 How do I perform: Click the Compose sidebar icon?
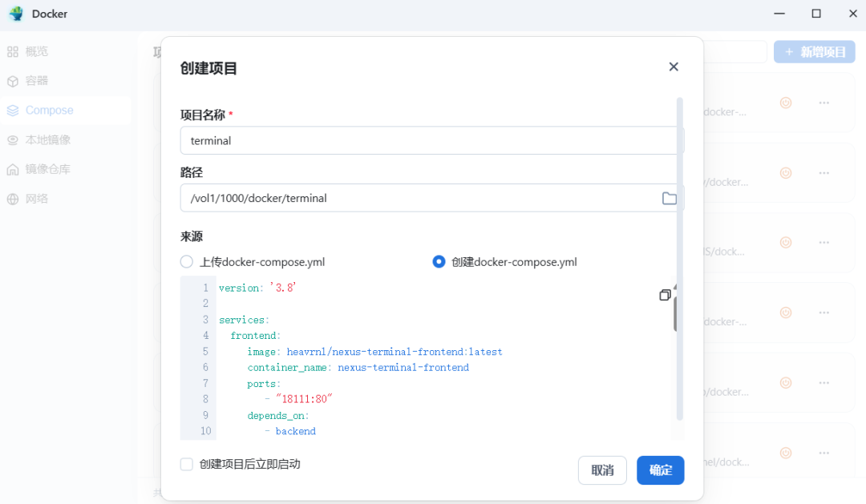[12, 111]
